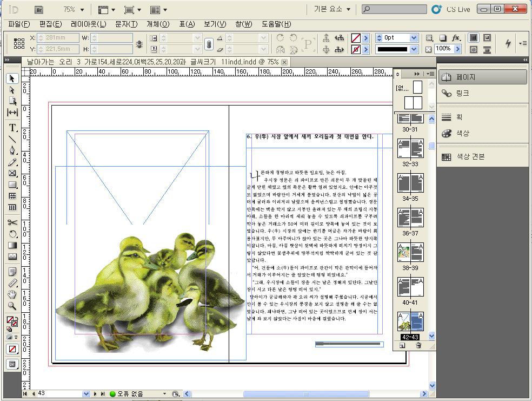Expand the stroke weight 0pt dropdown
This screenshot has width=532, height=401.
coord(414,38)
